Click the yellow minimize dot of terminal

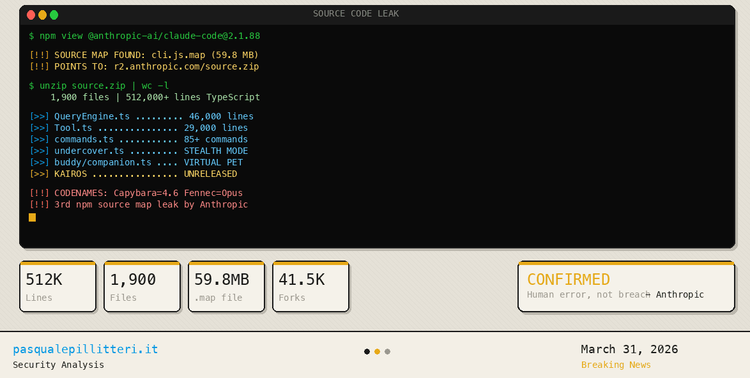[x=43, y=15]
